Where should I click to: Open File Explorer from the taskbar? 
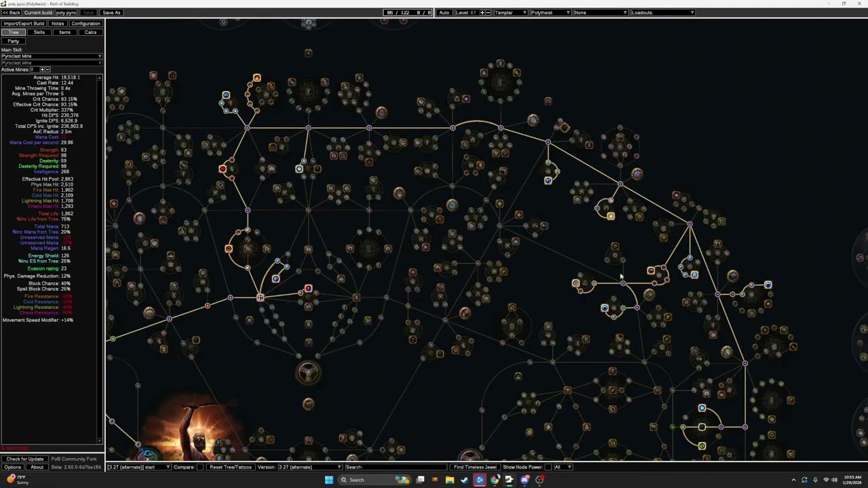(449, 480)
